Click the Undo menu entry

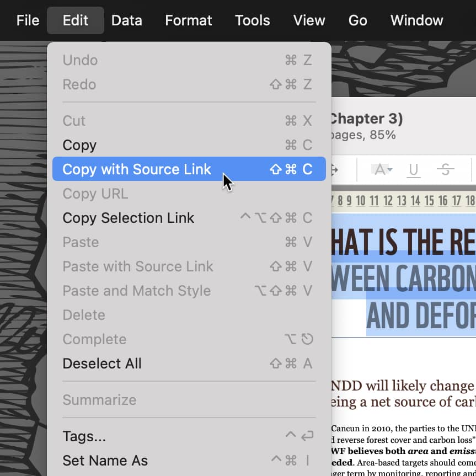(x=189, y=60)
